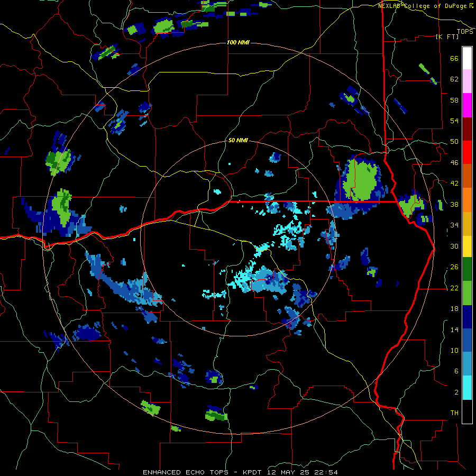
Task: Click the white swatch in the tops legend
Action: 467,58
